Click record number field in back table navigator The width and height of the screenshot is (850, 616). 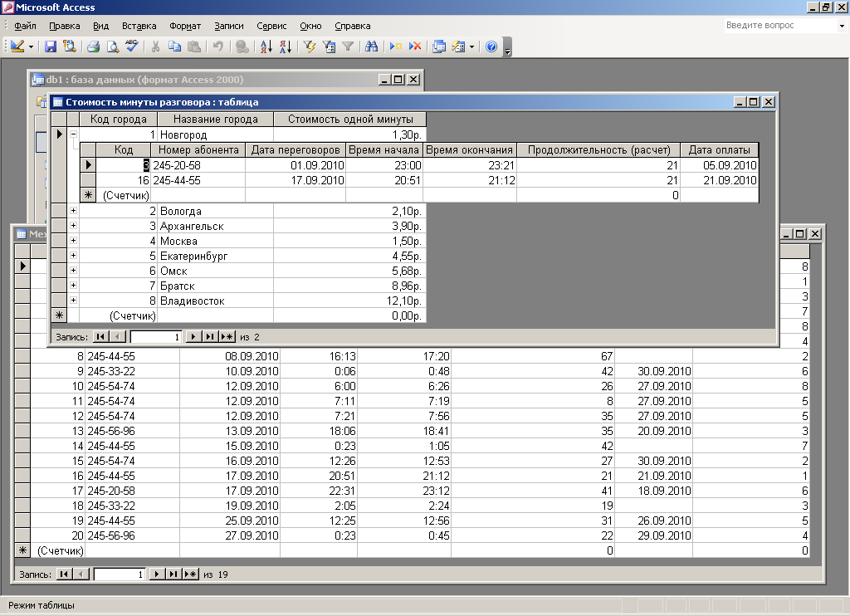120,574
